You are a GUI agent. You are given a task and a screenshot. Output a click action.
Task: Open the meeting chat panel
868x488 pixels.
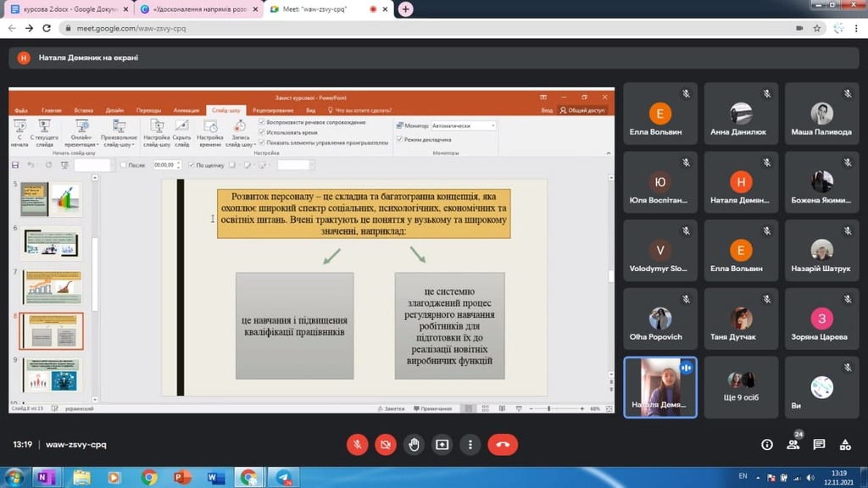819,444
